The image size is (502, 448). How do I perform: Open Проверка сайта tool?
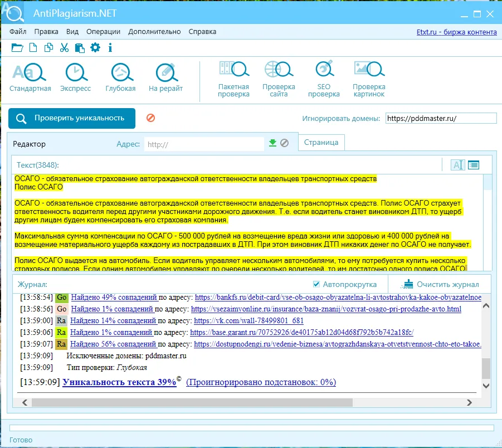(279, 80)
